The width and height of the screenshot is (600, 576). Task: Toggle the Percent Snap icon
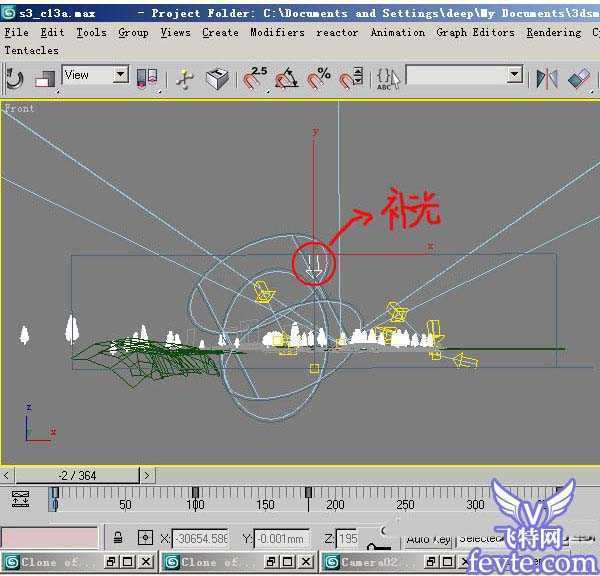click(x=319, y=78)
